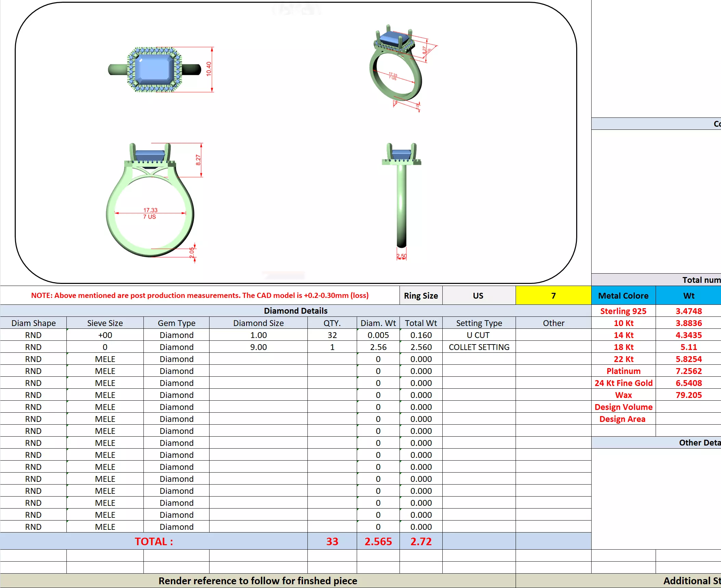Select the total quantity value 33
Screen dimensions: 721x588
tap(332, 541)
